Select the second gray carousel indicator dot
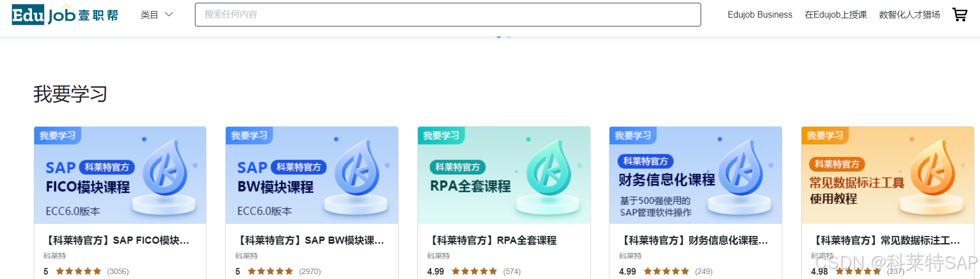The image size is (980, 279). click(509, 36)
